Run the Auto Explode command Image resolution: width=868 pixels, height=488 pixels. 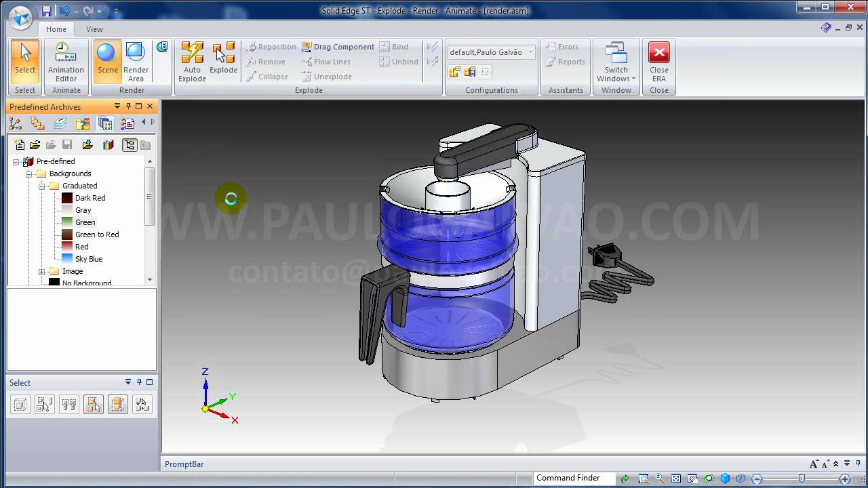pyautogui.click(x=192, y=62)
